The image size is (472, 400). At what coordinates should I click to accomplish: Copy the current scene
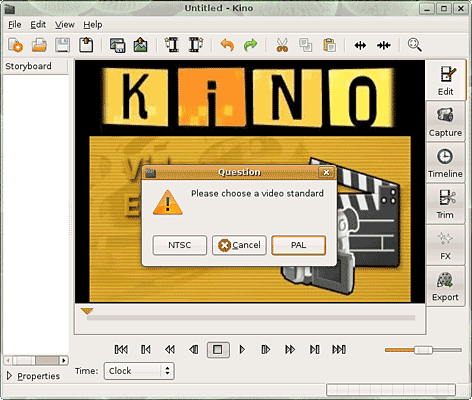tap(305, 45)
